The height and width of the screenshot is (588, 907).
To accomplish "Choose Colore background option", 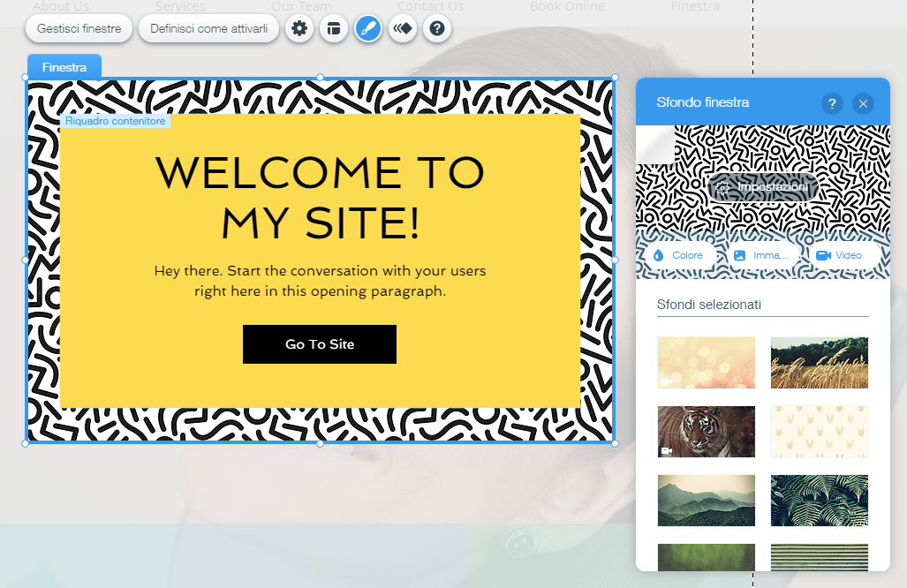I will tap(680, 255).
